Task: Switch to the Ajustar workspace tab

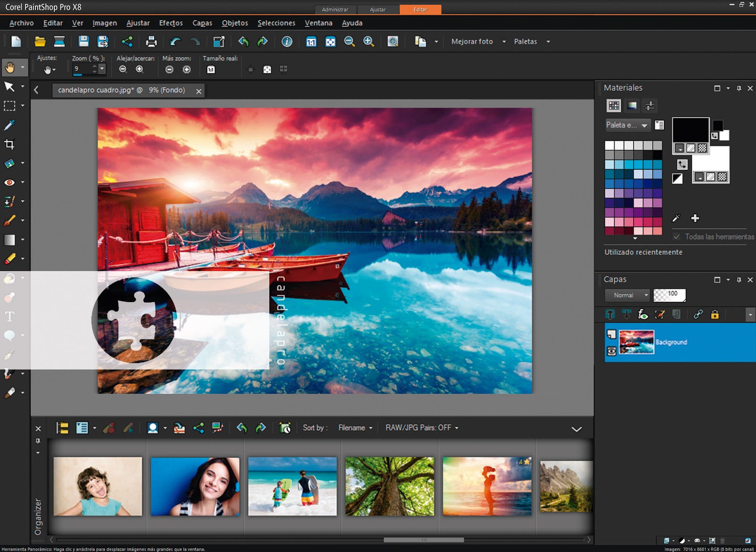Action: pos(378,9)
